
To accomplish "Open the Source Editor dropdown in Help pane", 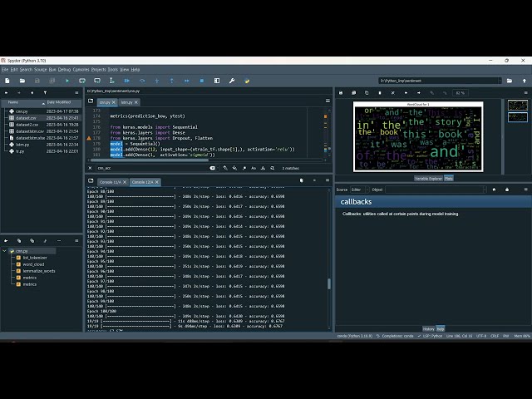I will tap(360, 190).
